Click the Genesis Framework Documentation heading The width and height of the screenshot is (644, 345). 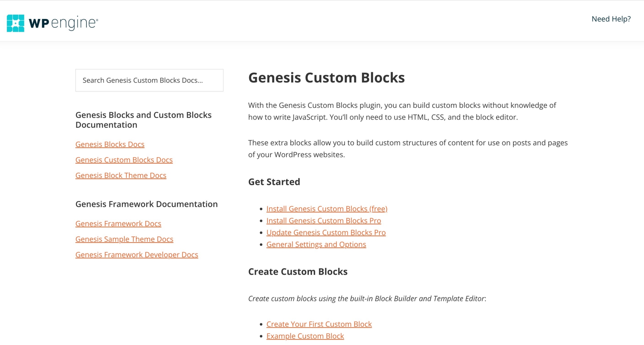tap(146, 204)
